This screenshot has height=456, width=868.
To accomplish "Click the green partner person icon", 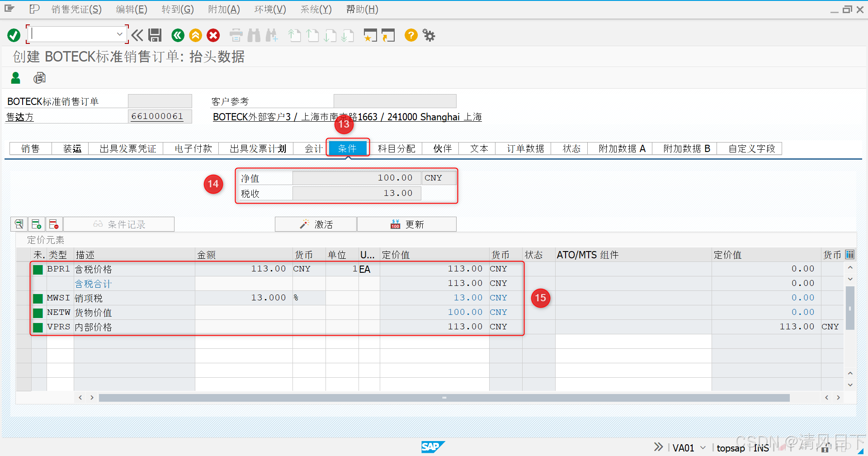I will (16, 78).
